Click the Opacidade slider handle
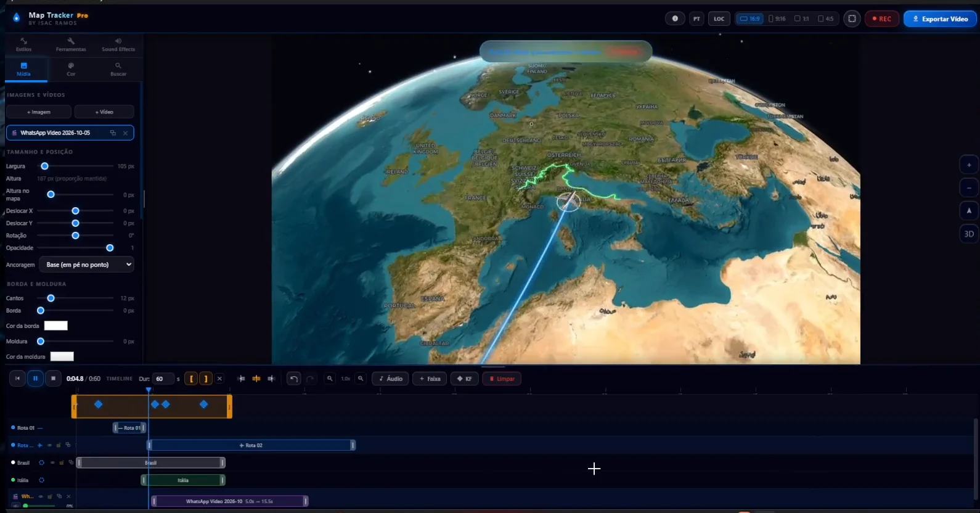The height and width of the screenshot is (513, 980). [110, 248]
